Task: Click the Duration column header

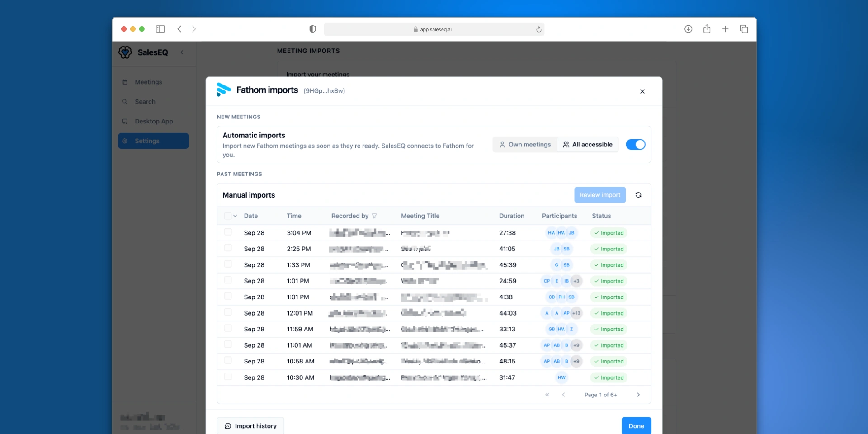Action: (x=512, y=216)
